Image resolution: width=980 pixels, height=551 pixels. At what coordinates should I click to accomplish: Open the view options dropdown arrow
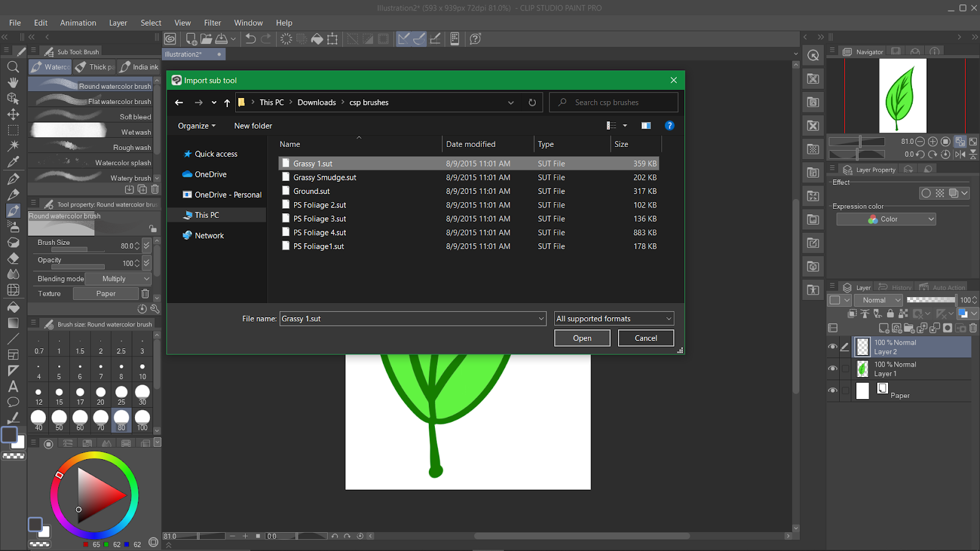[x=625, y=126]
